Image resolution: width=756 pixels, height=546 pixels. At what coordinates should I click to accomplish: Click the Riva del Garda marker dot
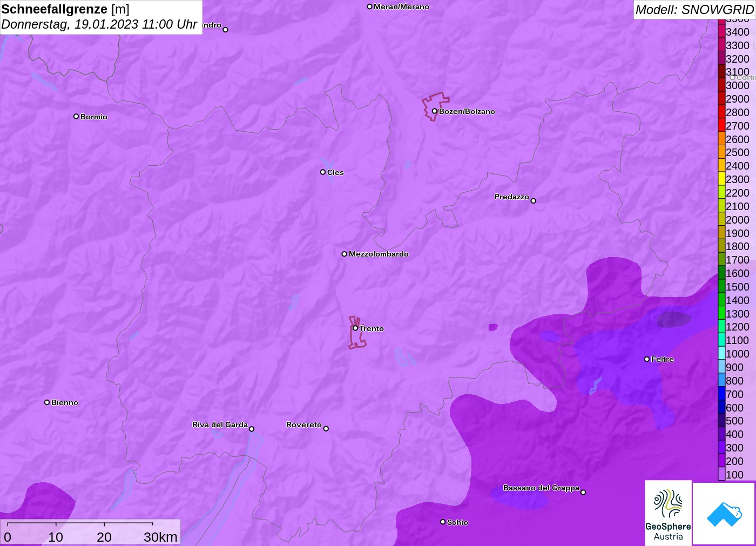[252, 429]
